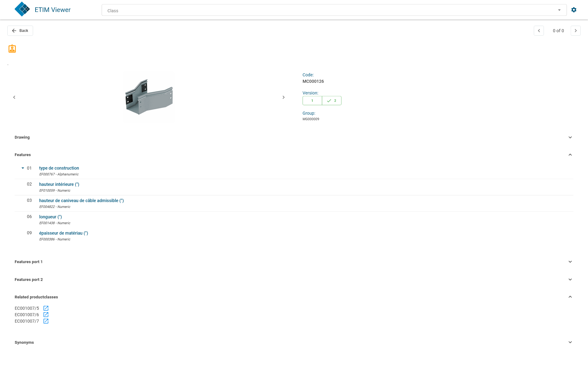
Task: Click 'EF004822 - Numeric' text
Action: click(55, 207)
